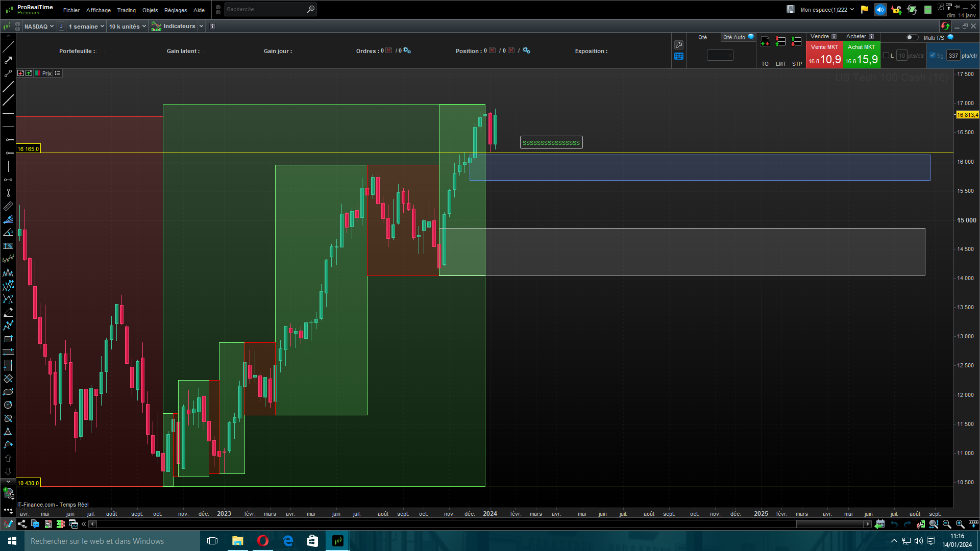Click the blue keyboard shortcuts icon
The width and height of the screenshot is (980, 551).
[679, 57]
